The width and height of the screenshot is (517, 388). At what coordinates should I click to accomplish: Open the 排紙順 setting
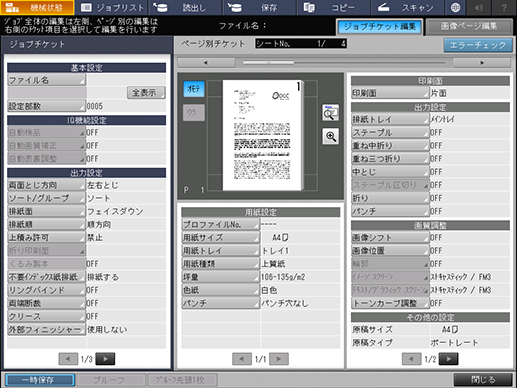tap(46, 224)
